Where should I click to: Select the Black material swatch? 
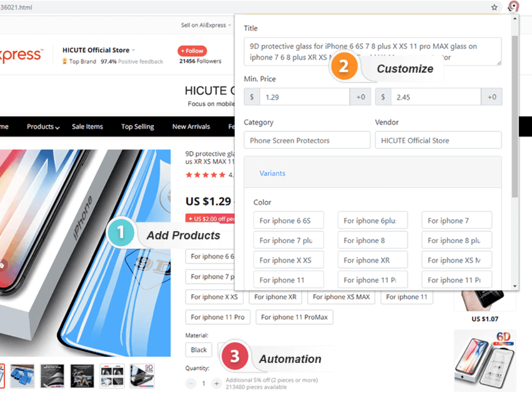click(x=198, y=350)
